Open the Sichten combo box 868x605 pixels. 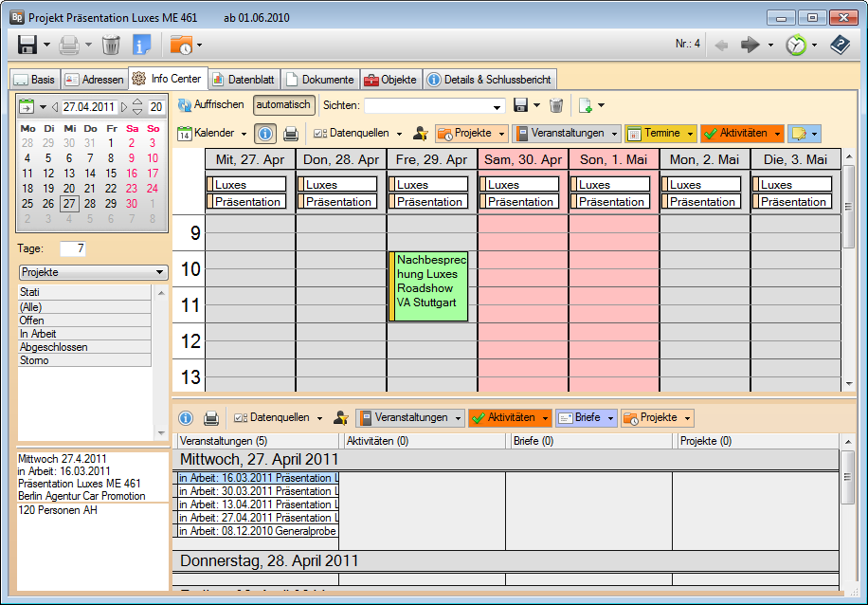pos(434,105)
